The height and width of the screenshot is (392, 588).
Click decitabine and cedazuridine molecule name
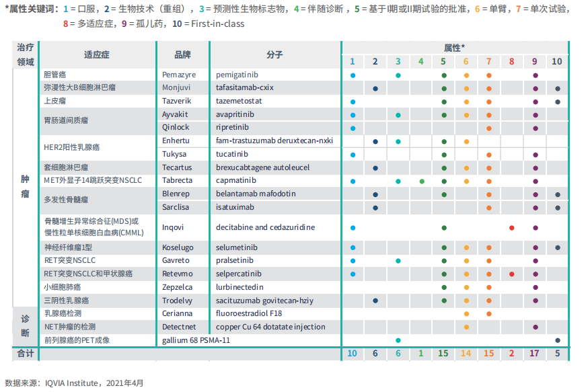coord(266,227)
